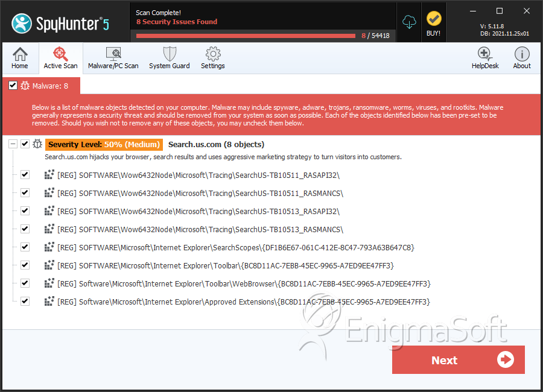Viewport: 543px width, 392px height.
Task: Open the Settings gear icon
Action: [x=212, y=58]
